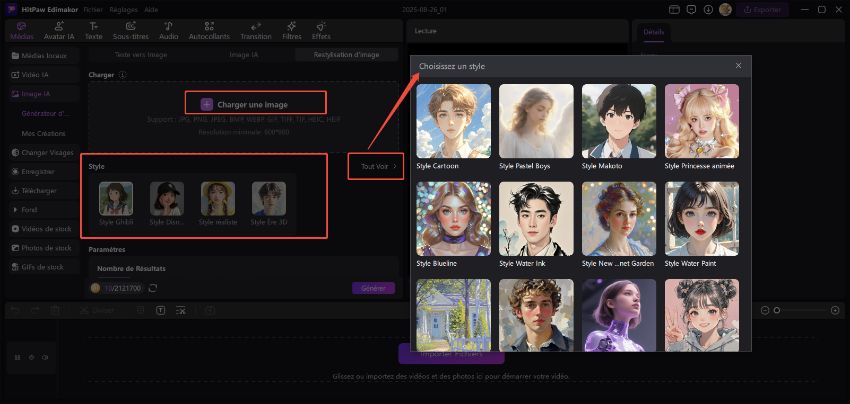850x404 pixels.
Task: Open the Fichier menu
Action: (x=93, y=8)
